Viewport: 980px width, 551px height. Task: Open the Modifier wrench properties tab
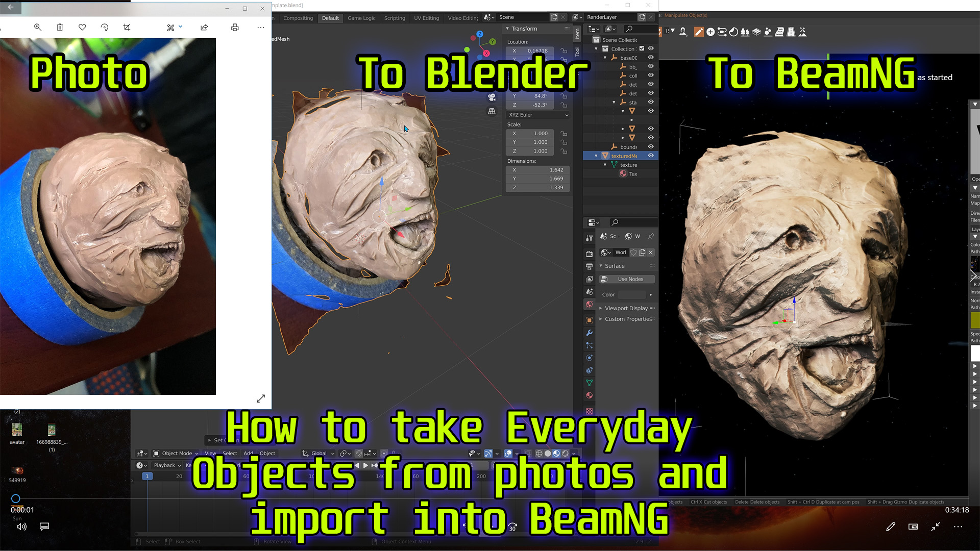pos(589,333)
